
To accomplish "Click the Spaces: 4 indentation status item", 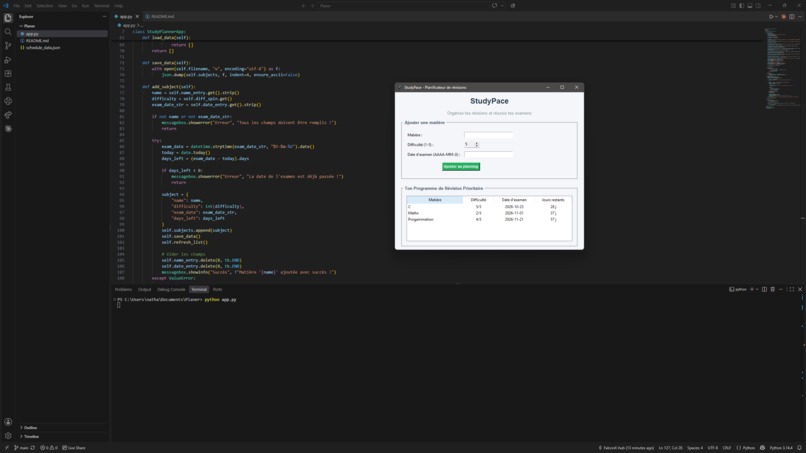I will tap(695, 448).
